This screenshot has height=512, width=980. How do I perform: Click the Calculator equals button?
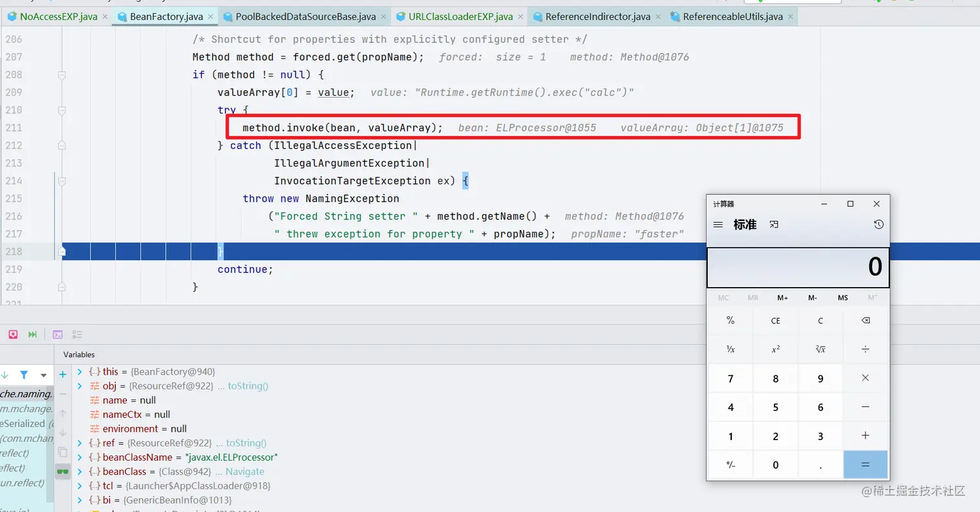(865, 464)
